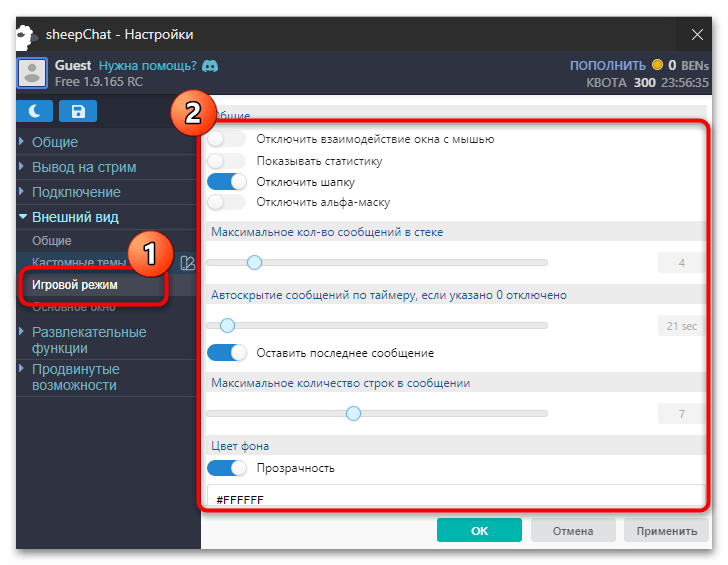Expand the Вывод на стрим section
The image size is (728, 565).
(x=84, y=167)
